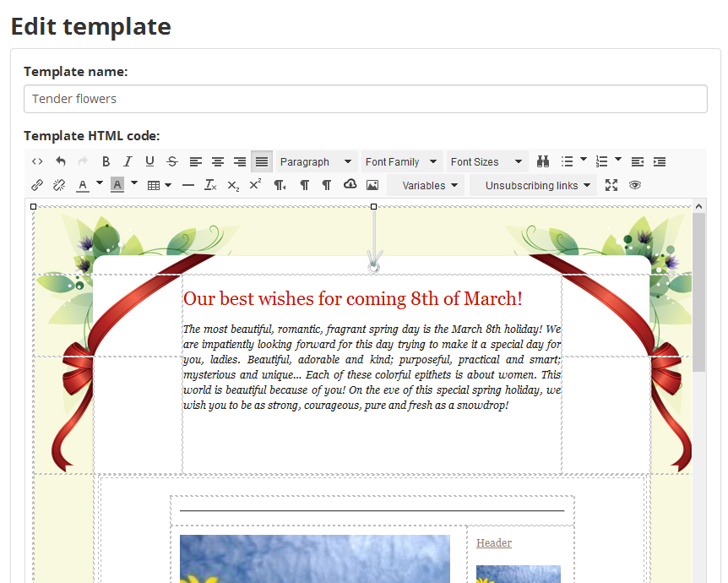Screen dimensions: 728x583
Task: Open the Paragraph format dropdown
Action: [316, 161]
